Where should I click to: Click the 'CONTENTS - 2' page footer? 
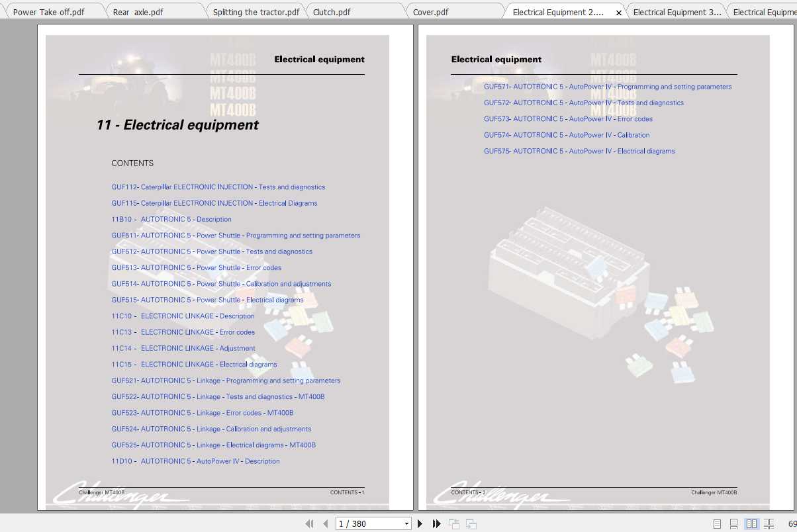point(468,492)
